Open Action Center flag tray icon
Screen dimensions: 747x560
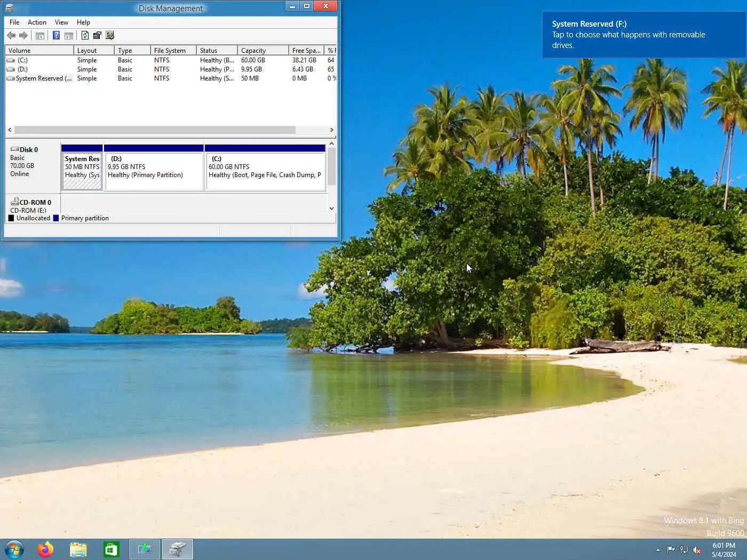(x=671, y=550)
